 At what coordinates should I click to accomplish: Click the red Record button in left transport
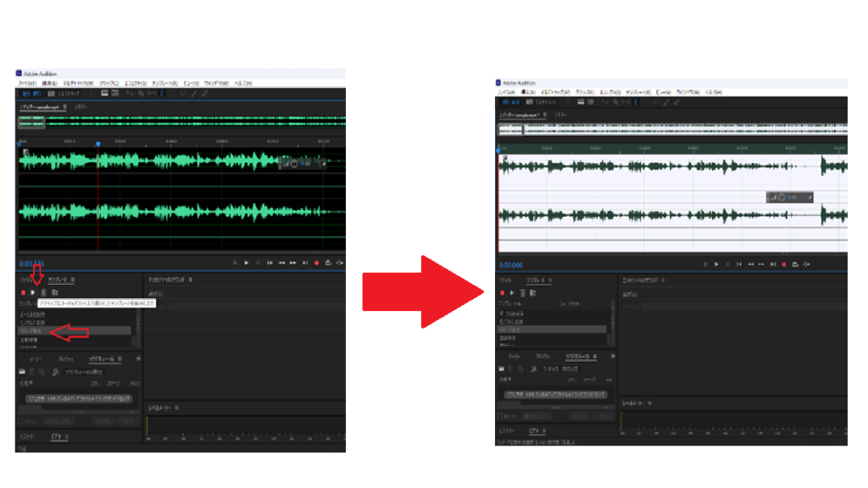pos(316,263)
